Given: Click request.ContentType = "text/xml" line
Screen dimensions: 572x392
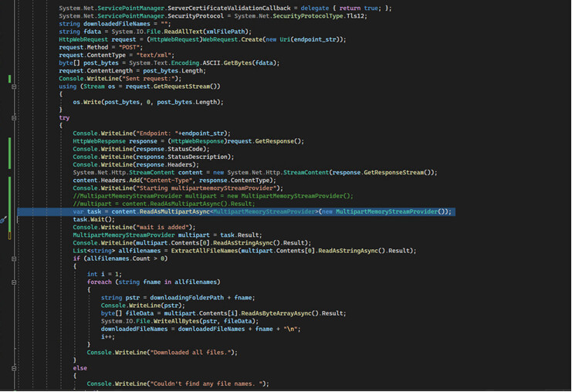Looking at the screenshot, I should 117,55.
